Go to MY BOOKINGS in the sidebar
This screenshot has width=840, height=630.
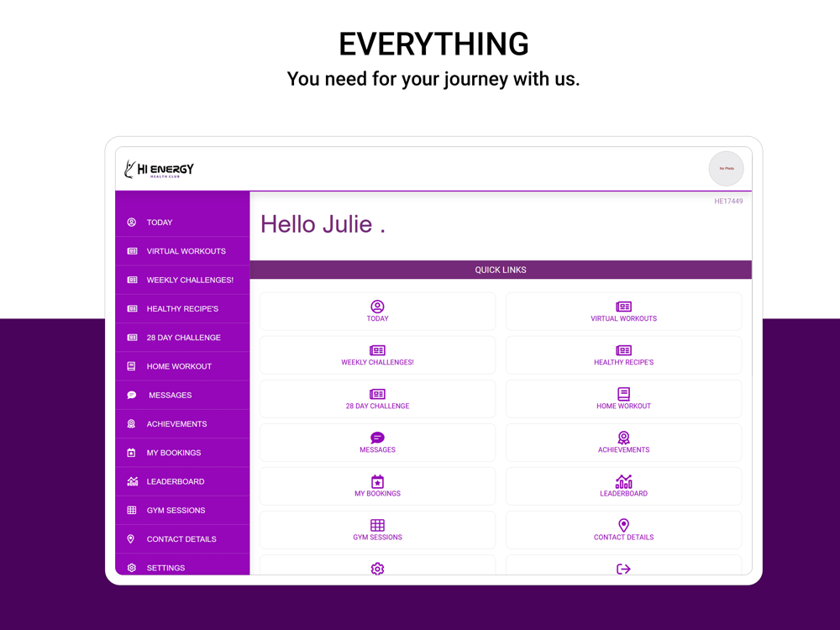(182, 453)
